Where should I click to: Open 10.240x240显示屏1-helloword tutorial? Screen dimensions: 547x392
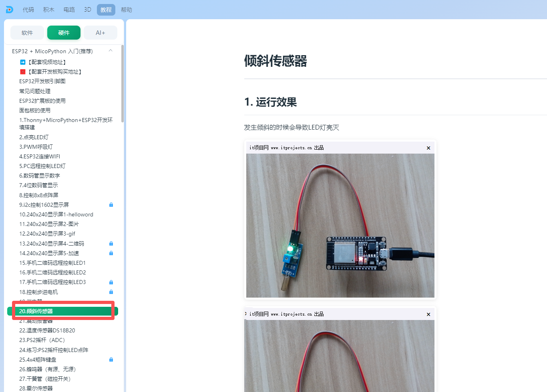point(56,214)
